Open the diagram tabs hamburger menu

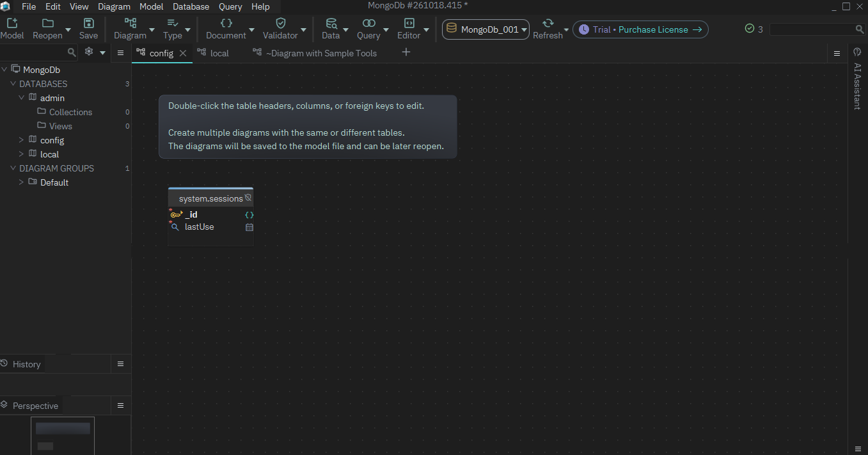(x=837, y=53)
